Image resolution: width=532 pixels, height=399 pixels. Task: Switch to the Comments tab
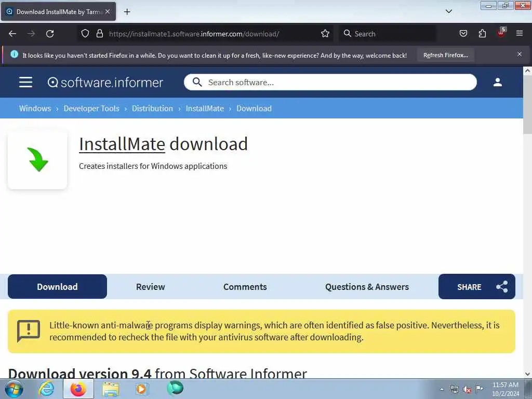tap(245, 287)
